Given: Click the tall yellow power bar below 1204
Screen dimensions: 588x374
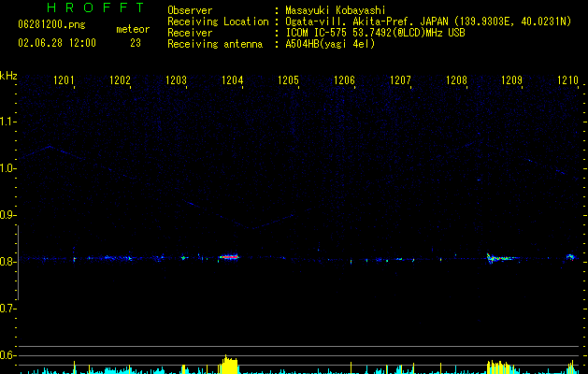Looking at the screenshot, I should tap(230, 365).
